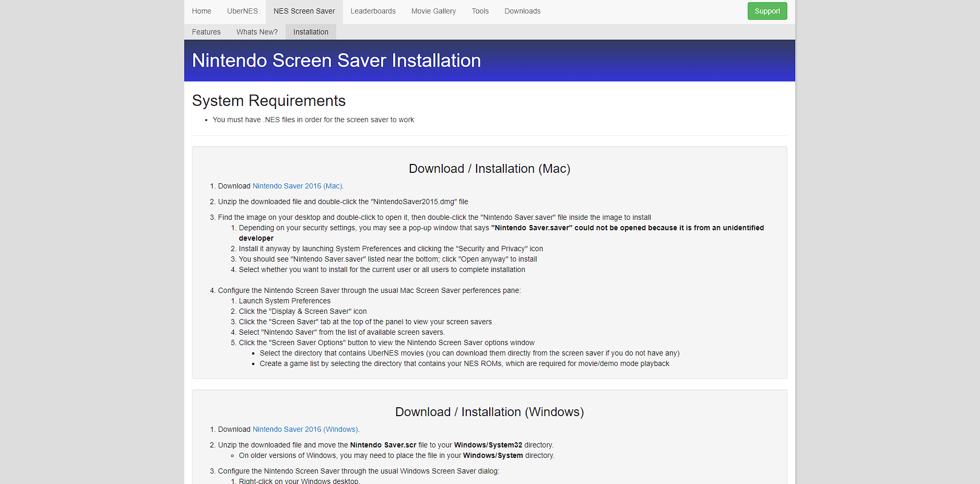This screenshot has width=980, height=484.
Task: Click the Download / Installation (Windows) heading
Action: coord(489,412)
